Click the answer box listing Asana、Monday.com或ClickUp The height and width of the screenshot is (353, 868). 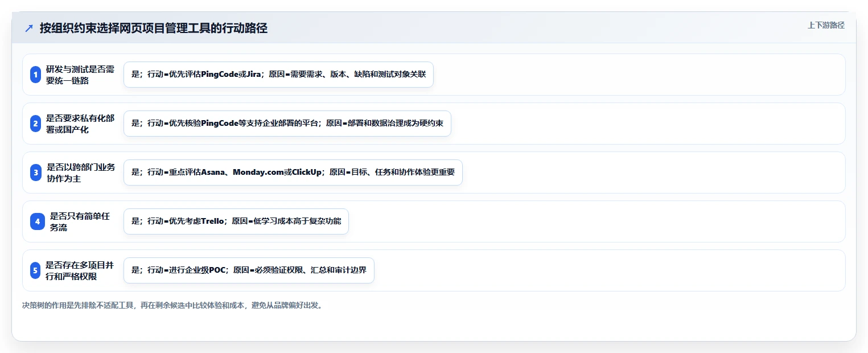coord(293,173)
